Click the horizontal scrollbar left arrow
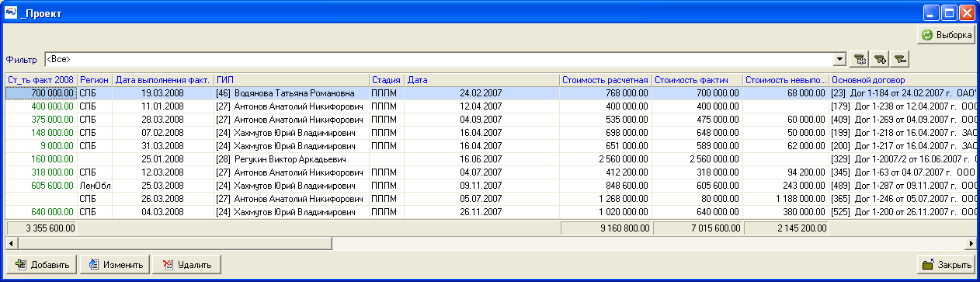The height and width of the screenshot is (282, 980). 11,242
